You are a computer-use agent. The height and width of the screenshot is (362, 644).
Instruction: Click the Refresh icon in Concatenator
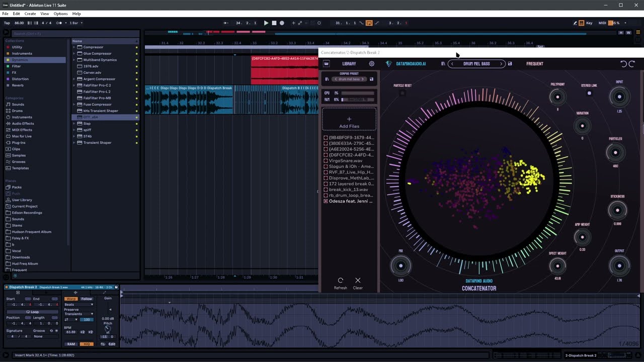tap(341, 280)
